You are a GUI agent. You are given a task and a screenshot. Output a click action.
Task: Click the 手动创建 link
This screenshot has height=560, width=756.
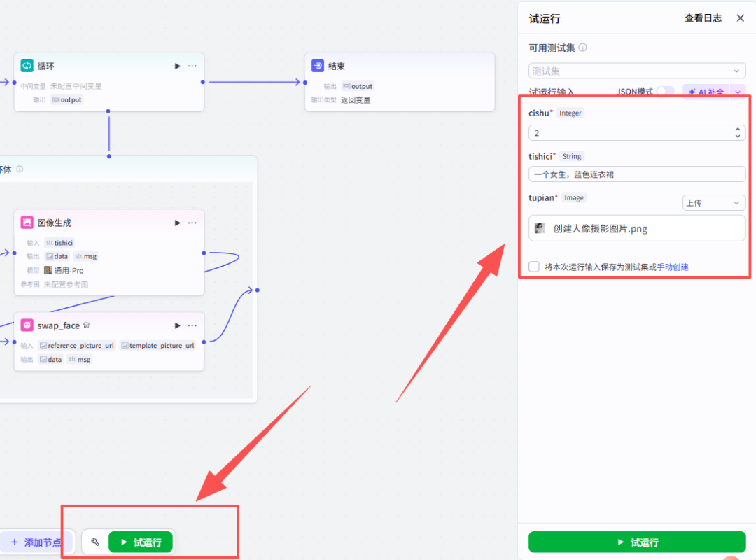point(673,267)
